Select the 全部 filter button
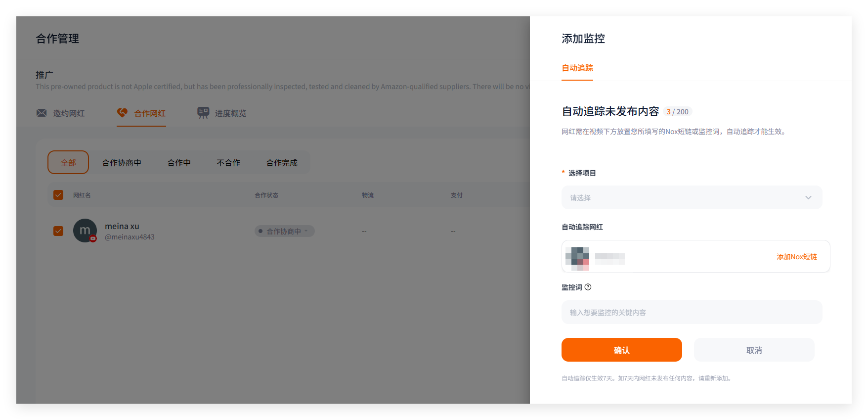This screenshot has height=420, width=868. (x=68, y=162)
